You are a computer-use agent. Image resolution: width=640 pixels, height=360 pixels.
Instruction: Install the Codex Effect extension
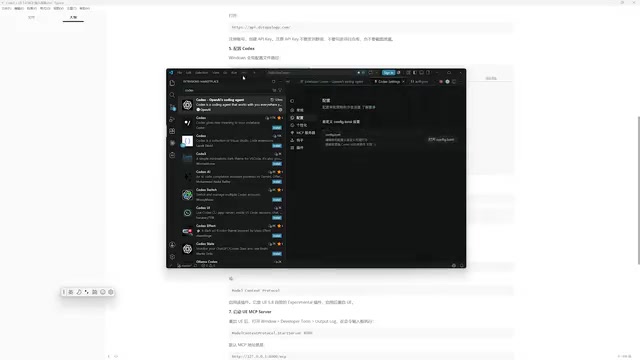tap(277, 236)
